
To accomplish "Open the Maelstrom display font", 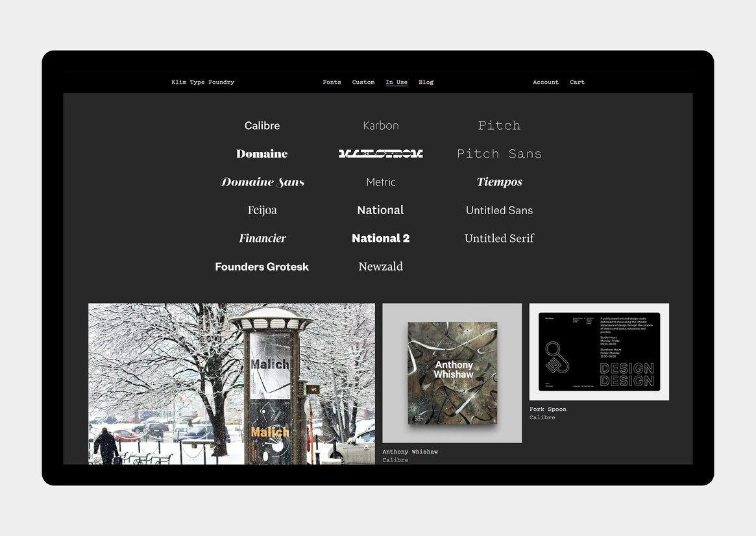I will tap(380, 153).
